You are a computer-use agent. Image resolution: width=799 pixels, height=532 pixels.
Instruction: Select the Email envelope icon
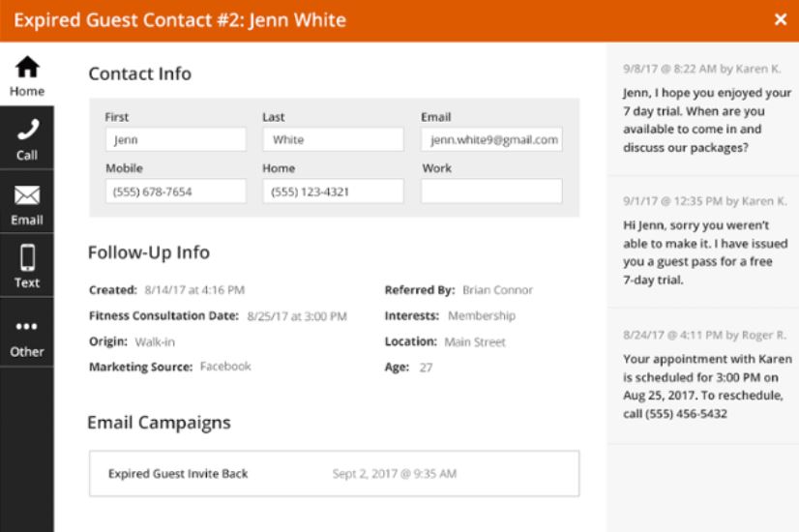coord(27,195)
